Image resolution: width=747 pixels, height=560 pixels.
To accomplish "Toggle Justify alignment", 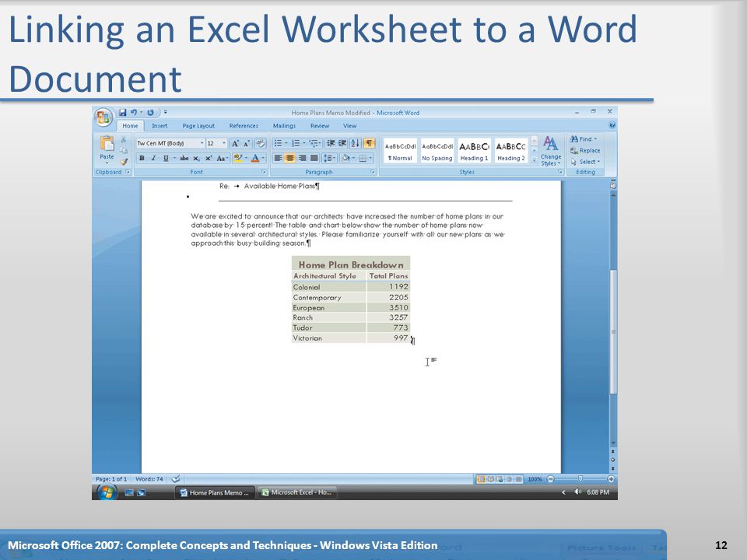I will click(314, 158).
